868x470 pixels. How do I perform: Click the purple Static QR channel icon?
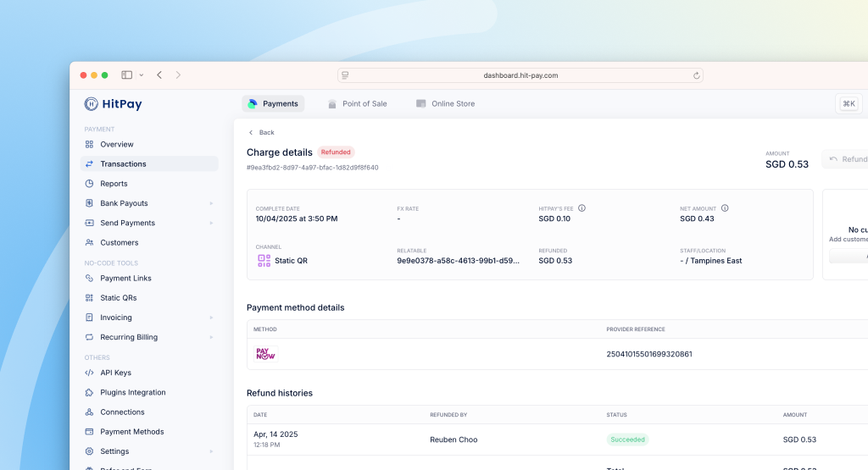click(264, 261)
